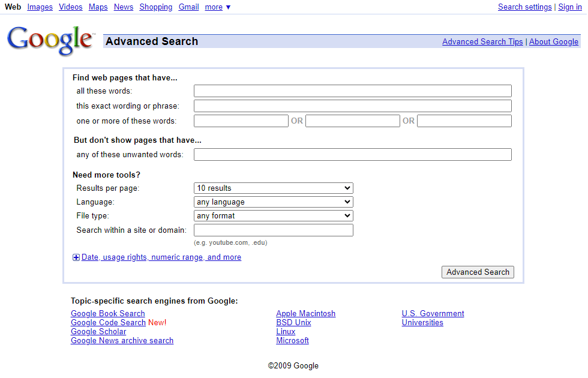
Task: Go to Videos in top navigation
Action: click(71, 7)
